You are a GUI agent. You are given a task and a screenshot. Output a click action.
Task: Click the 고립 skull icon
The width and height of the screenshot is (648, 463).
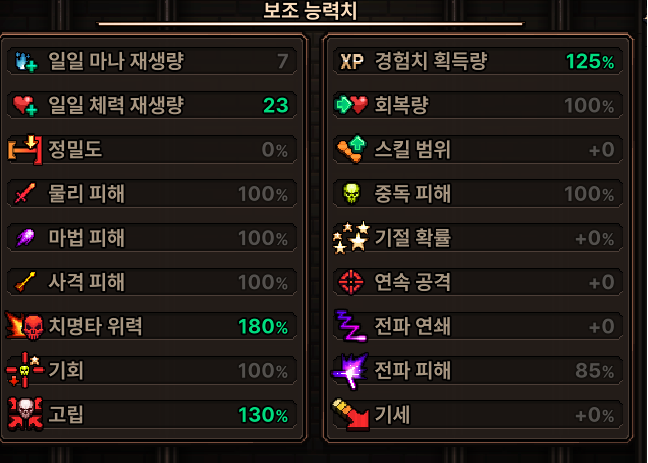click(x=25, y=414)
